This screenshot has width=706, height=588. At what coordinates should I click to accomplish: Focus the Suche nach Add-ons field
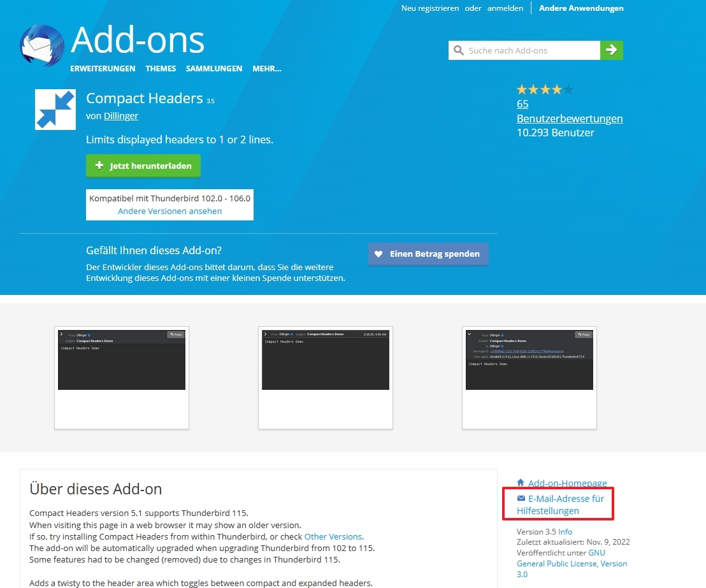(531, 50)
